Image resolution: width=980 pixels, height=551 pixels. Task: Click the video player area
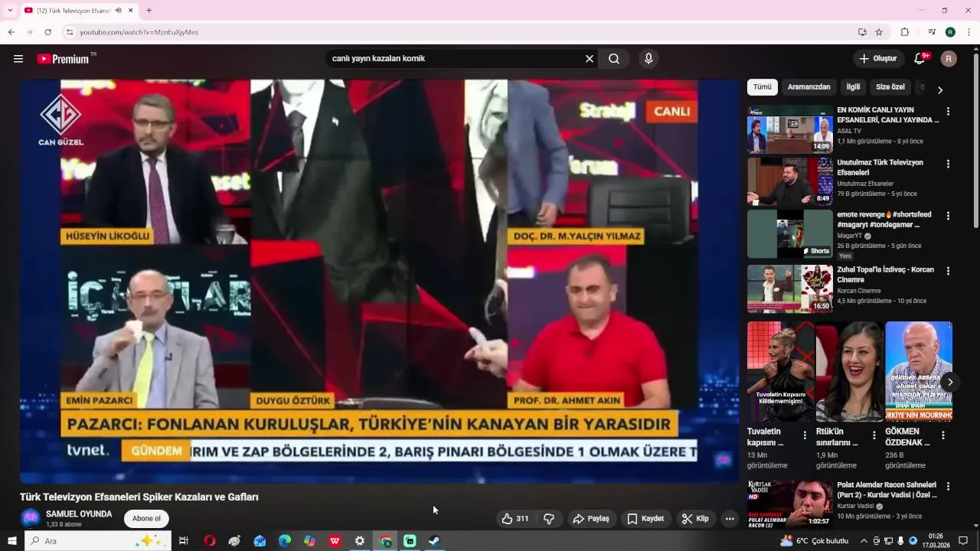click(x=379, y=281)
